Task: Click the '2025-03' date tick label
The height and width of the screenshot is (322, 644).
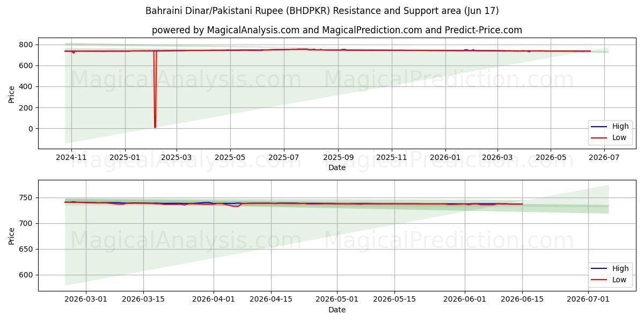Action: point(177,158)
